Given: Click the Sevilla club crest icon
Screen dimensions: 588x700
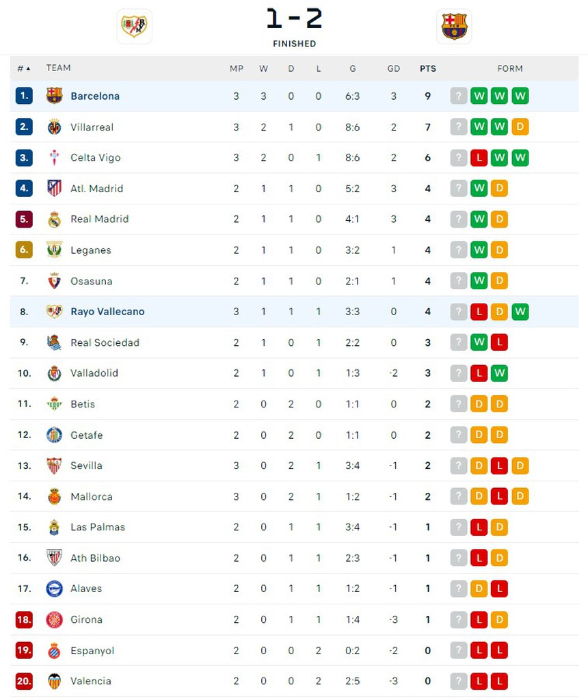Looking at the screenshot, I should pos(54,466).
